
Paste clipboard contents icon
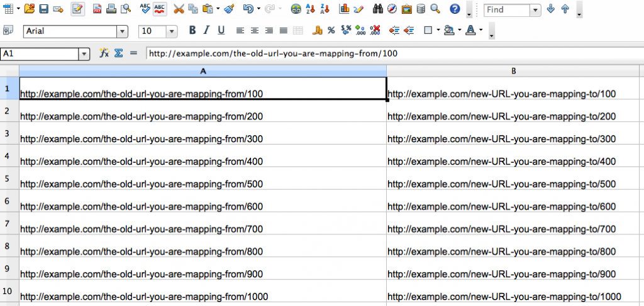tap(208, 9)
